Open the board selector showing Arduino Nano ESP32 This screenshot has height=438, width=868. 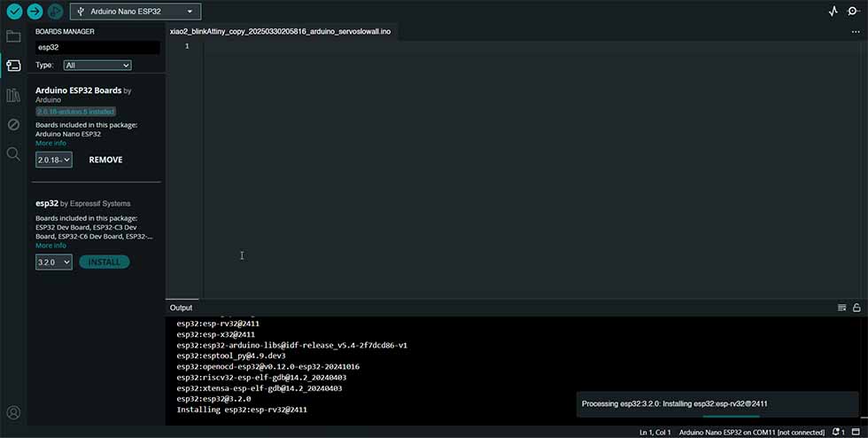[136, 12]
